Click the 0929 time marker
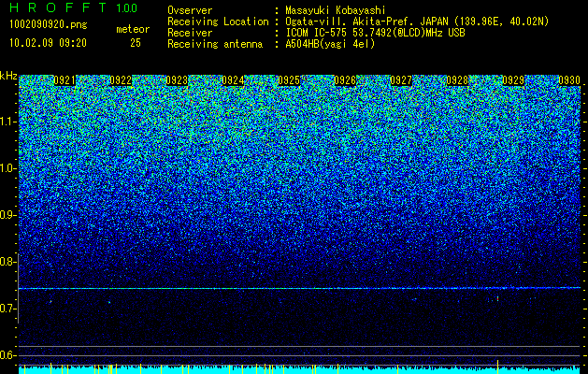This screenshot has width=588, height=374. coord(513,80)
